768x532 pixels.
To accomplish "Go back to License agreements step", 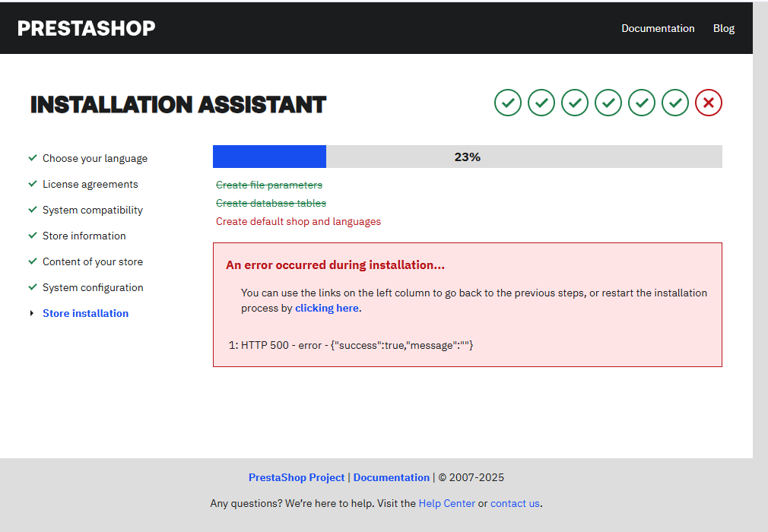I will click(x=90, y=185).
